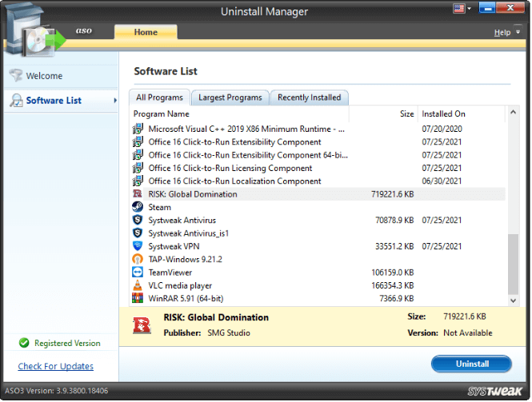Click the Systweak VPN icon

138,246
